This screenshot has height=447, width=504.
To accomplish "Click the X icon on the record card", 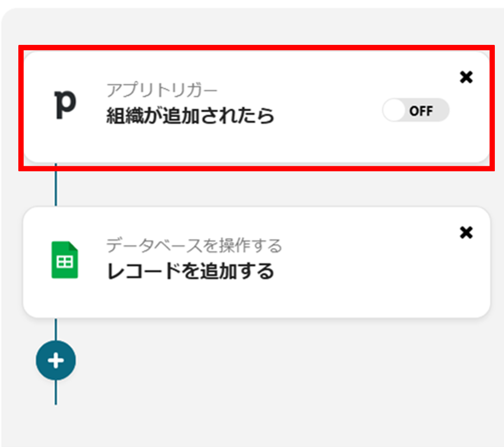I will [466, 233].
